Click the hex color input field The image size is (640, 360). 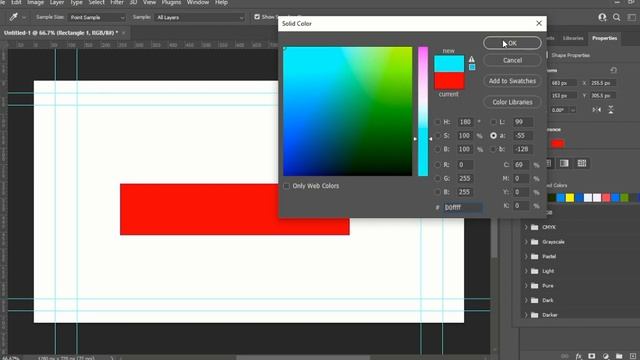(x=462, y=207)
